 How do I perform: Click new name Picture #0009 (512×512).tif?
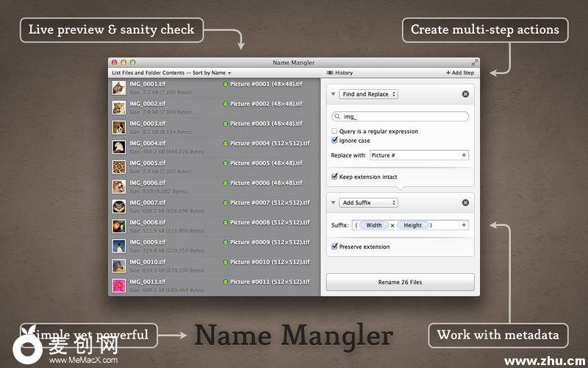pyautogui.click(x=270, y=243)
